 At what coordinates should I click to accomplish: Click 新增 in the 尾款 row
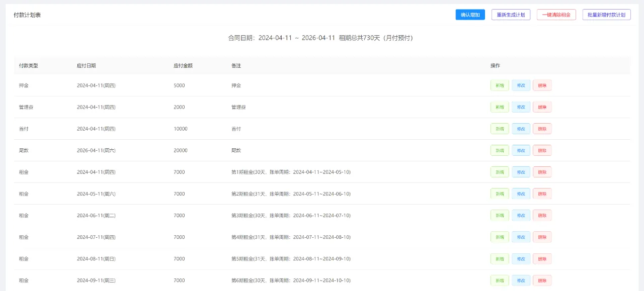point(500,150)
